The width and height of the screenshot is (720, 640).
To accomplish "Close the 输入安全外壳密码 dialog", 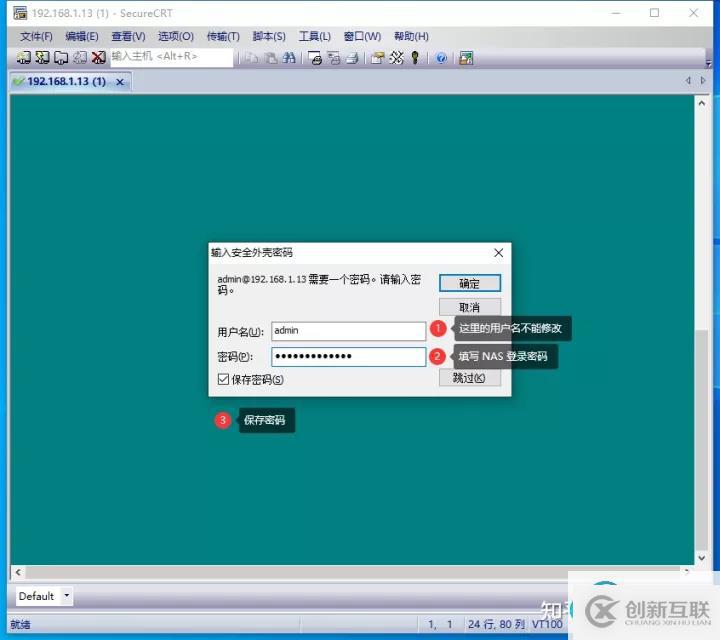I will pos(499,253).
